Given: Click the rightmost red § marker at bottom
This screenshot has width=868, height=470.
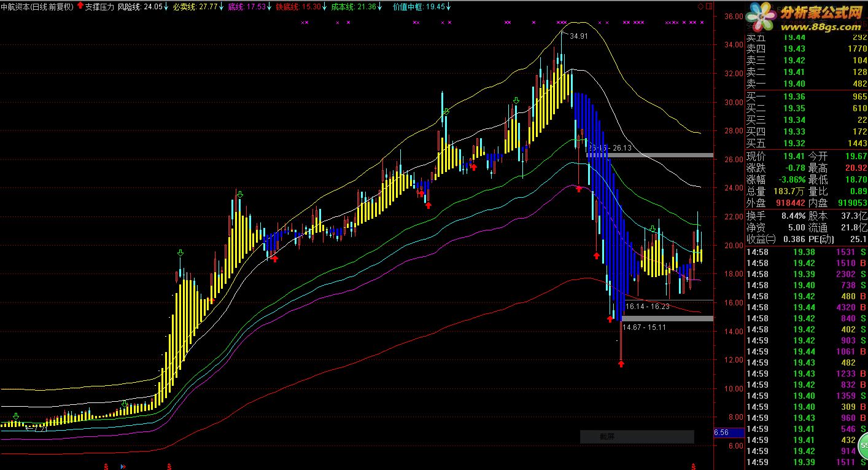Looking at the screenshot, I should click(x=694, y=467).
